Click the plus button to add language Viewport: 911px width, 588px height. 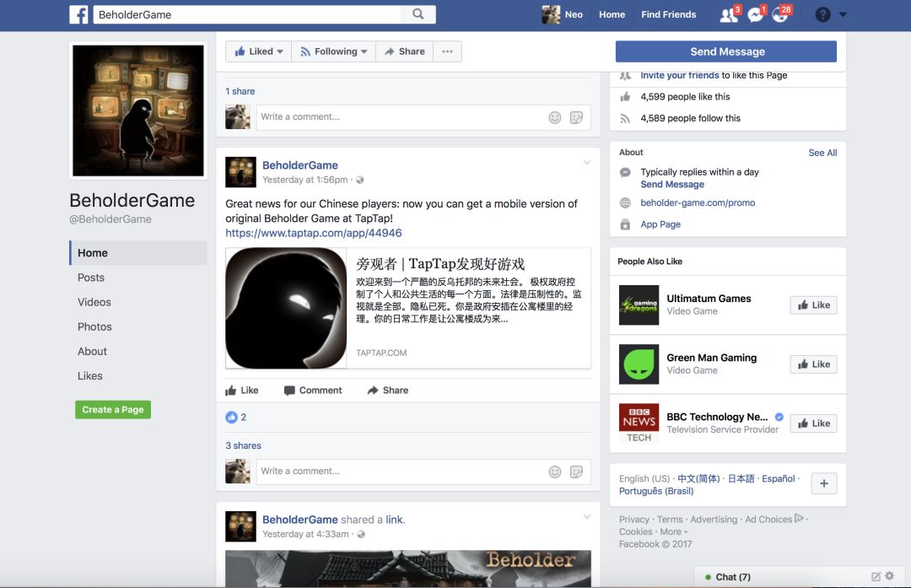coord(824,483)
